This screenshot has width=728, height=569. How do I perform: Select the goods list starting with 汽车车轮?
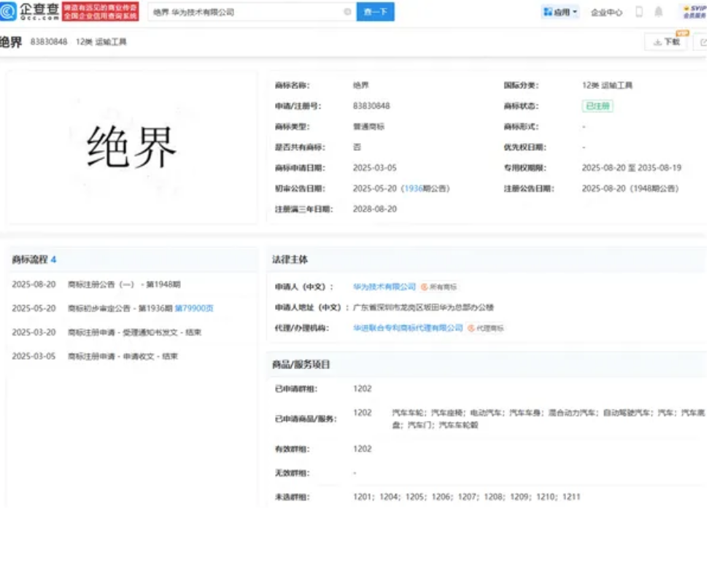pos(549,419)
